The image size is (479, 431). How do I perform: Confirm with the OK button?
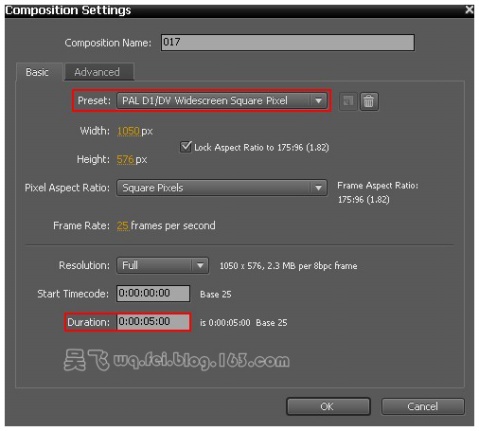pos(328,406)
